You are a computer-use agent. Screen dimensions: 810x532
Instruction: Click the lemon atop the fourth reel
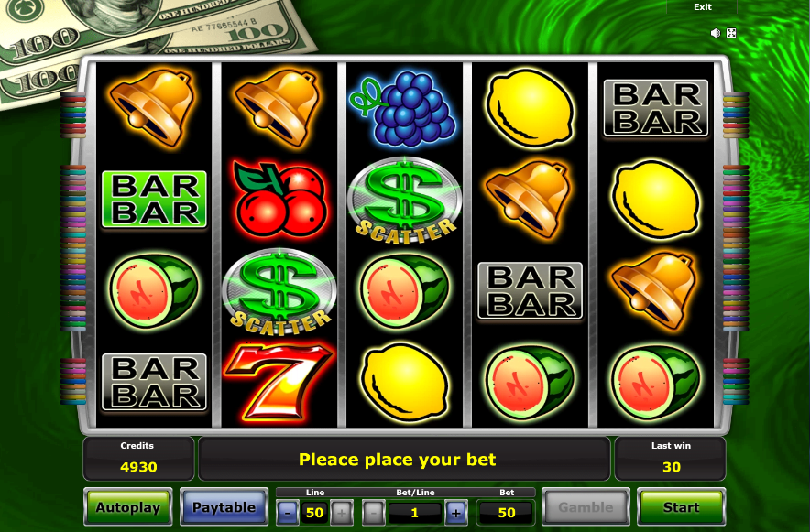[530, 108]
